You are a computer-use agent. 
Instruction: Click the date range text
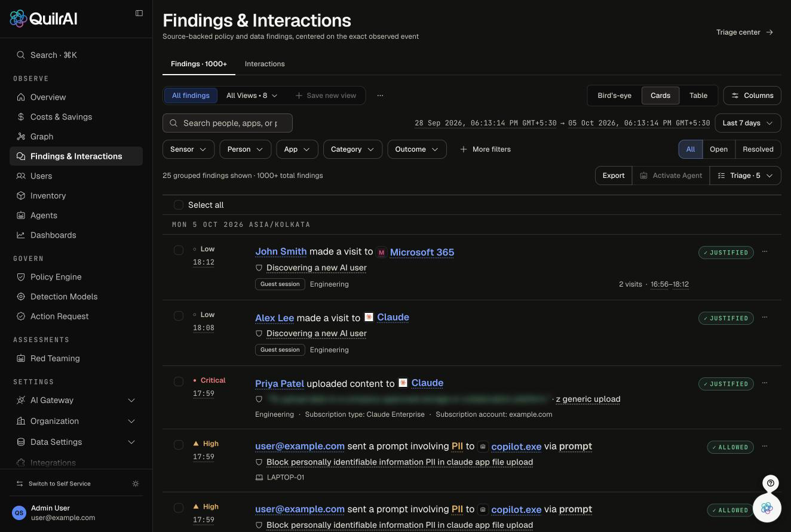click(562, 123)
